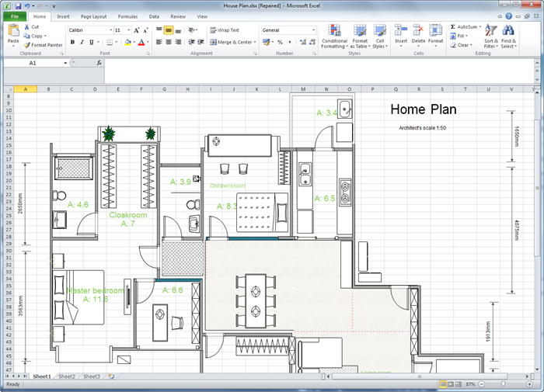
Task: Toggle center horizontal alignment
Action: click(169, 42)
